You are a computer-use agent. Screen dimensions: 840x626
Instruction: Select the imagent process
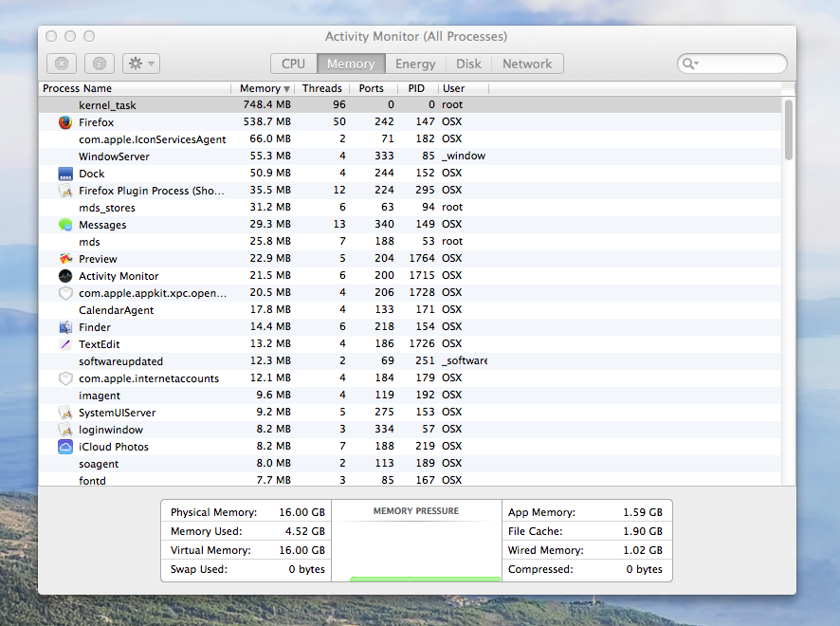[100, 396]
